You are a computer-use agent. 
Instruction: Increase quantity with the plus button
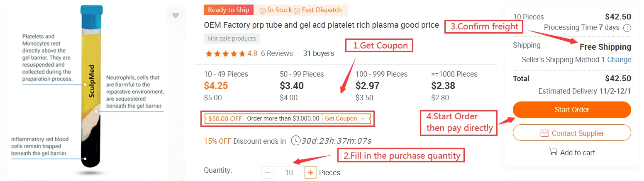click(310, 172)
